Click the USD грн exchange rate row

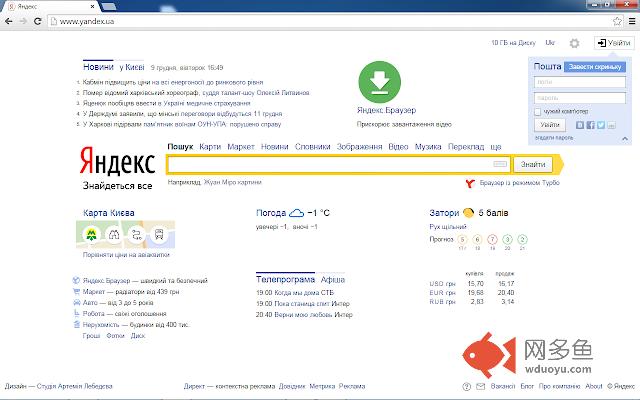[471, 284]
